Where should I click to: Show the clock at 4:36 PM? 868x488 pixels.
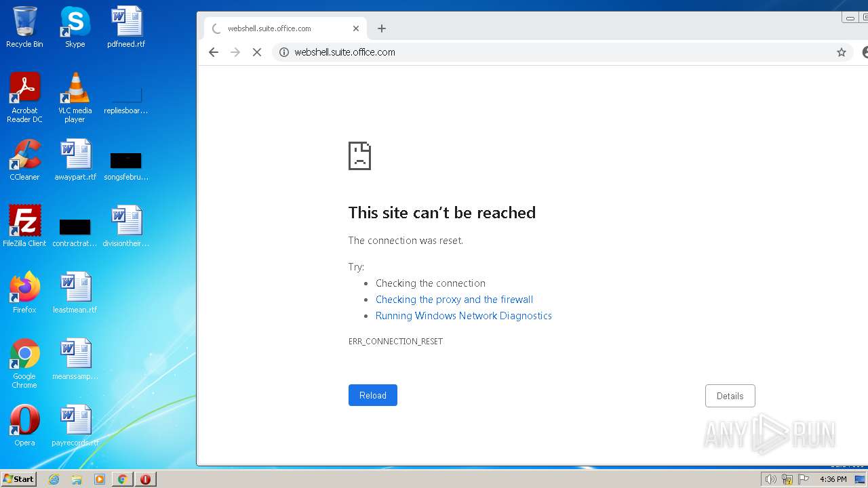tap(833, 479)
